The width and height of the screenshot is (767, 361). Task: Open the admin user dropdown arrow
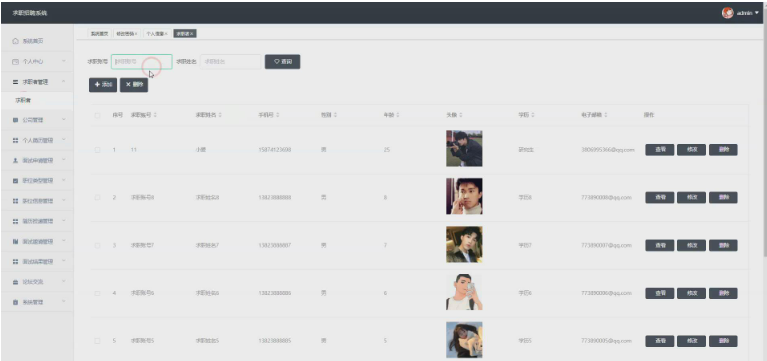757,13
